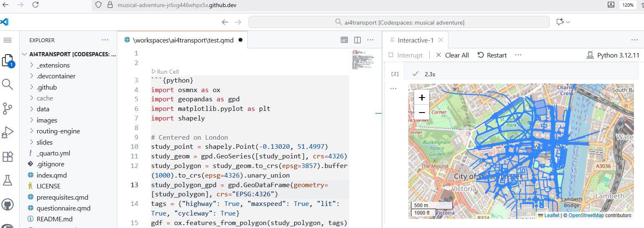Open index.qmd in the file explorer
This screenshot has width=644, height=228.
51,175
